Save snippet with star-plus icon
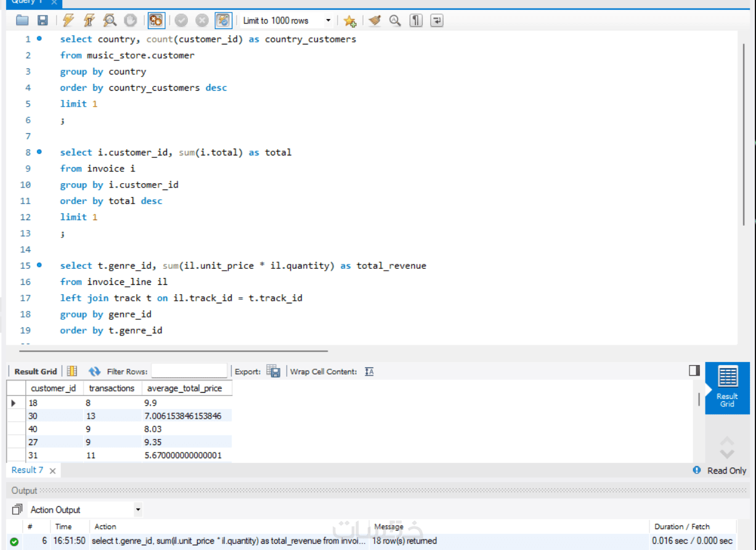 click(x=350, y=21)
